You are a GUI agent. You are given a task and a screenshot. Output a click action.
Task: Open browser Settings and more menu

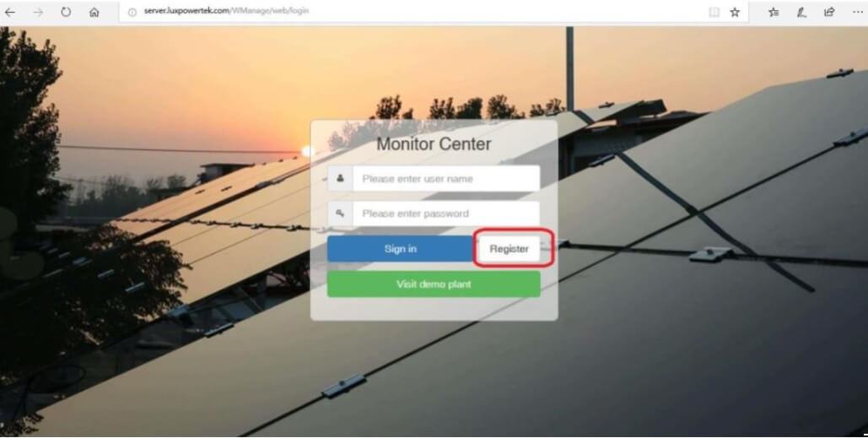tap(858, 12)
